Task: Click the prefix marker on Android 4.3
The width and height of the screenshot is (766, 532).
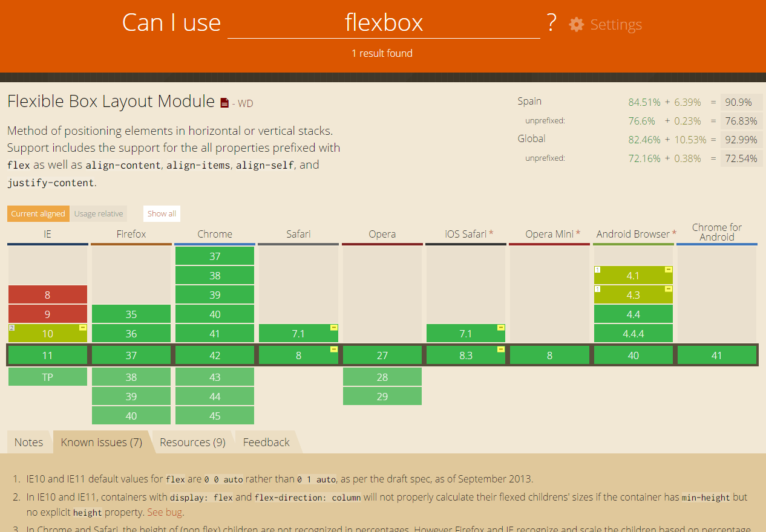Action: click(x=669, y=288)
